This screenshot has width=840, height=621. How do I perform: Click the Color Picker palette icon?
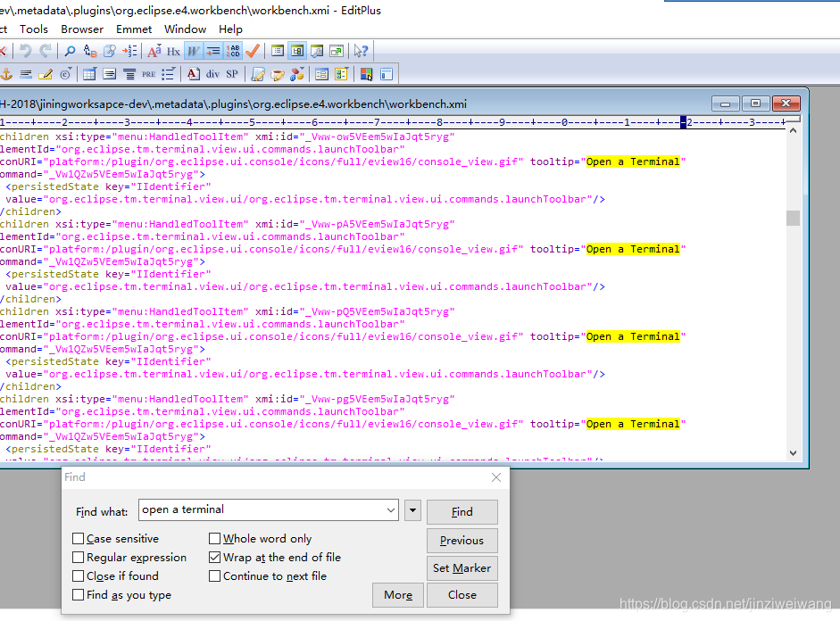pyautogui.click(x=366, y=74)
